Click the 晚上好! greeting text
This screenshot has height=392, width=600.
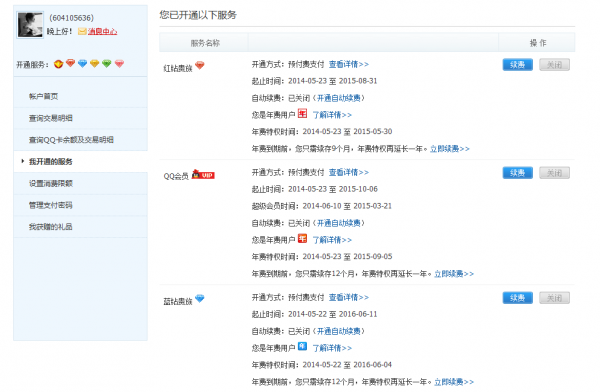point(59,31)
